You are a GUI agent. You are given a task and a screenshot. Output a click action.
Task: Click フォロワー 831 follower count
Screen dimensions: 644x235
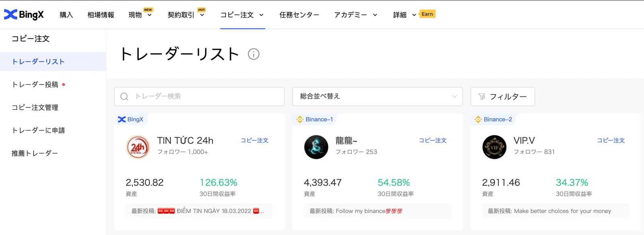(x=534, y=152)
